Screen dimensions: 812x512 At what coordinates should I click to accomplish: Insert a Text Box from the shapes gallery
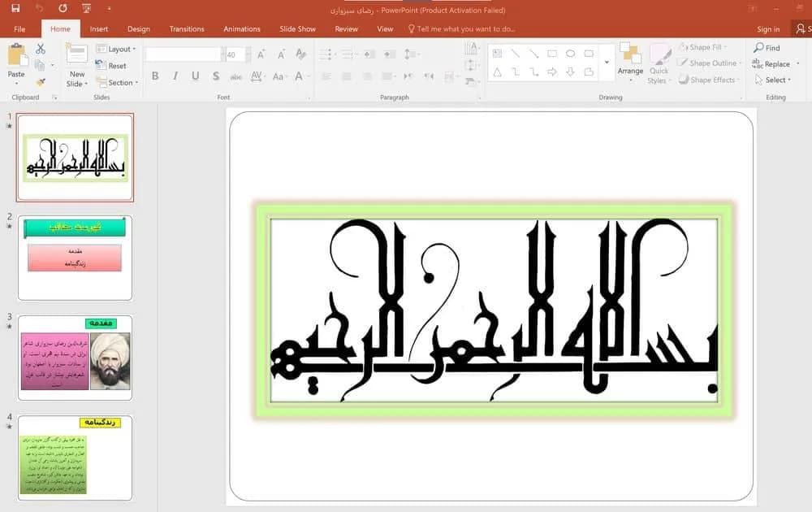[497, 54]
